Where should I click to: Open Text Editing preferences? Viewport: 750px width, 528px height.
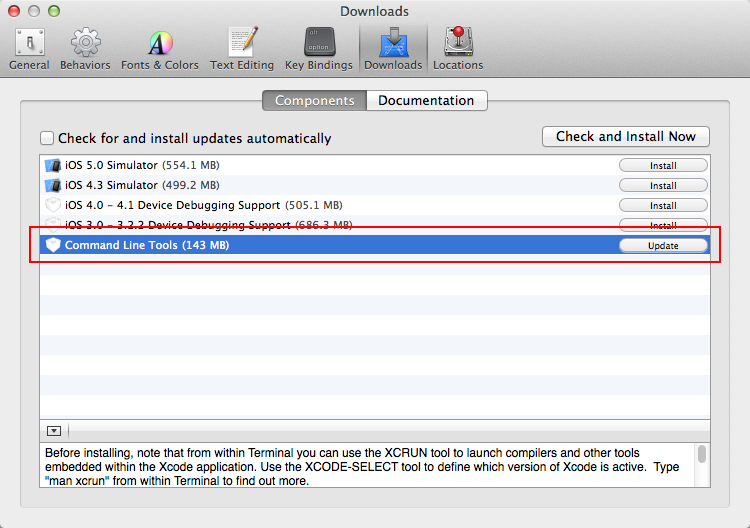(242, 49)
